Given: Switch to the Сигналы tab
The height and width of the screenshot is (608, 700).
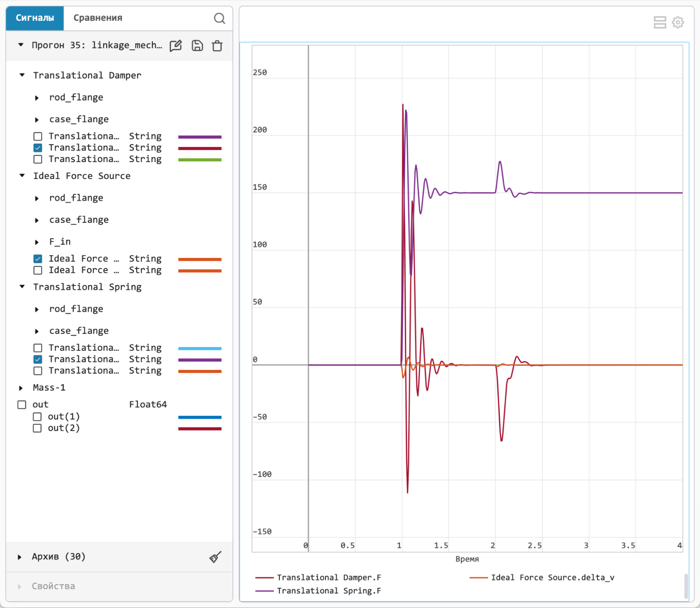Looking at the screenshot, I should 35,18.
